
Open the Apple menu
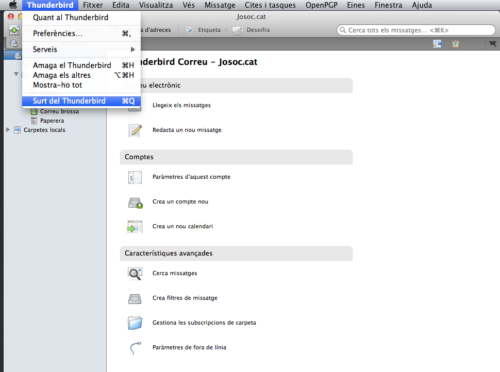(13, 5)
